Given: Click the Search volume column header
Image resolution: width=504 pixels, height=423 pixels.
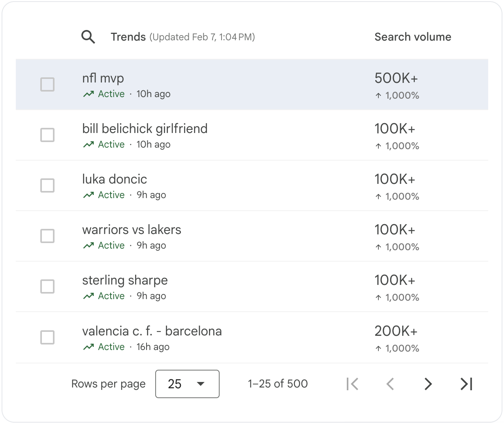Looking at the screenshot, I should [413, 37].
